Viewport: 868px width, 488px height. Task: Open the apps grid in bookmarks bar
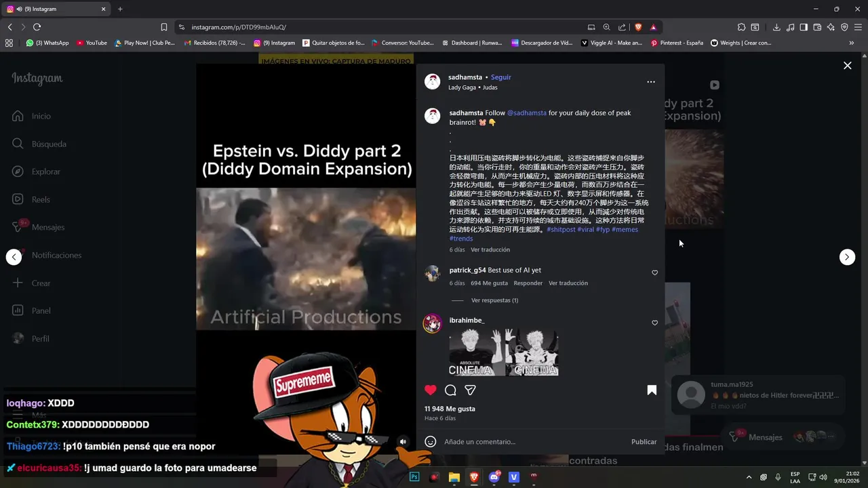click(x=9, y=43)
